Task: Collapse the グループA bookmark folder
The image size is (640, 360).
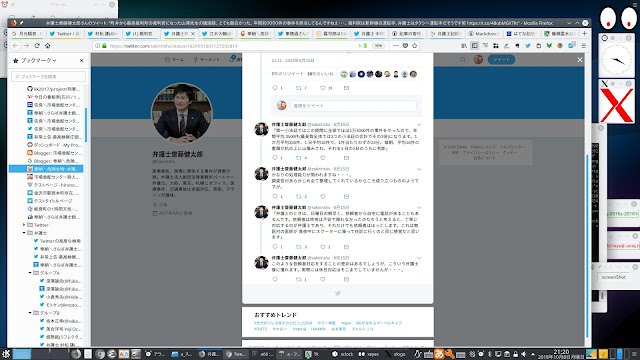Action: (30, 273)
